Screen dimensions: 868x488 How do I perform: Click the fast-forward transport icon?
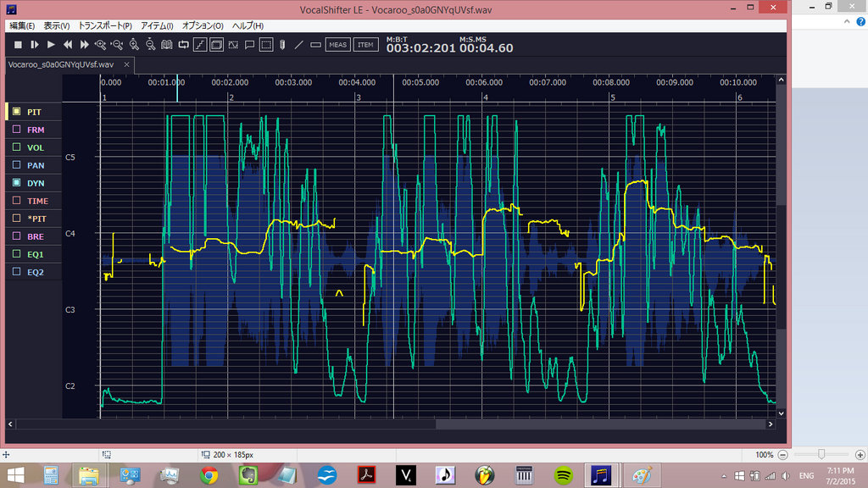[84, 44]
